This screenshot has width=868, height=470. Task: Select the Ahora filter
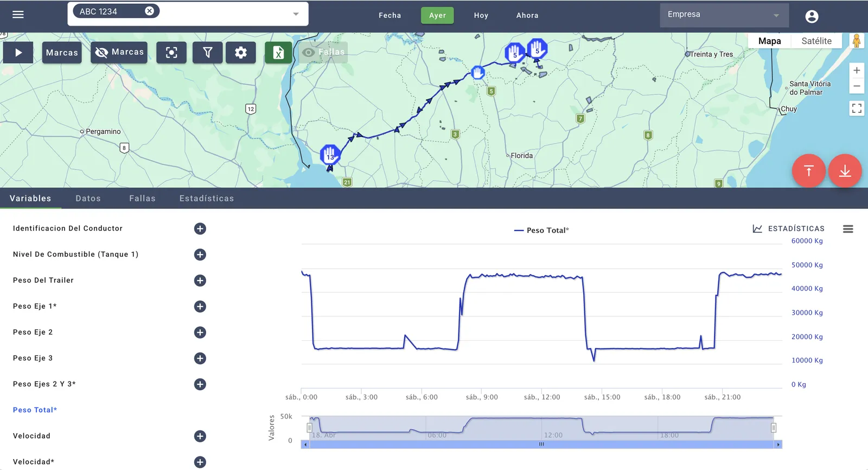pyautogui.click(x=527, y=15)
